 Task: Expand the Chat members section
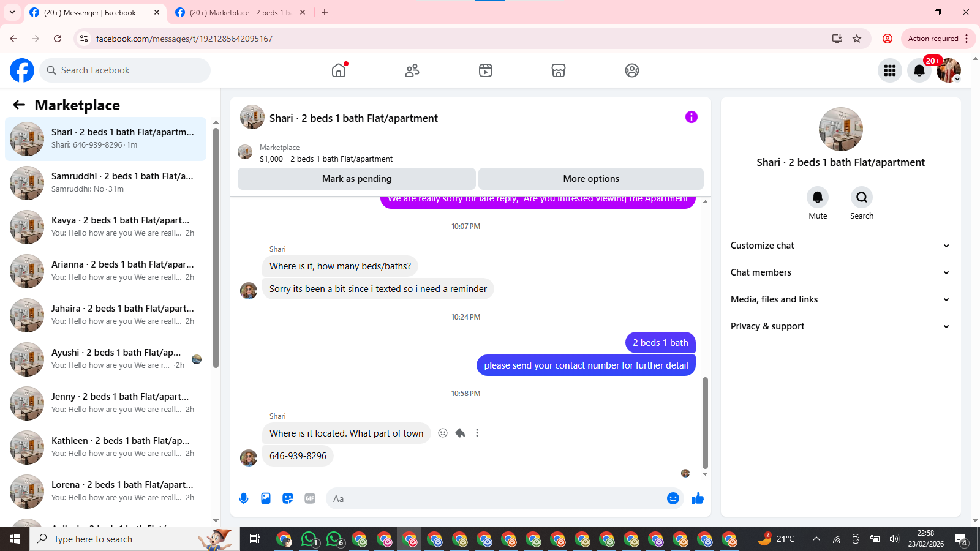click(x=840, y=272)
